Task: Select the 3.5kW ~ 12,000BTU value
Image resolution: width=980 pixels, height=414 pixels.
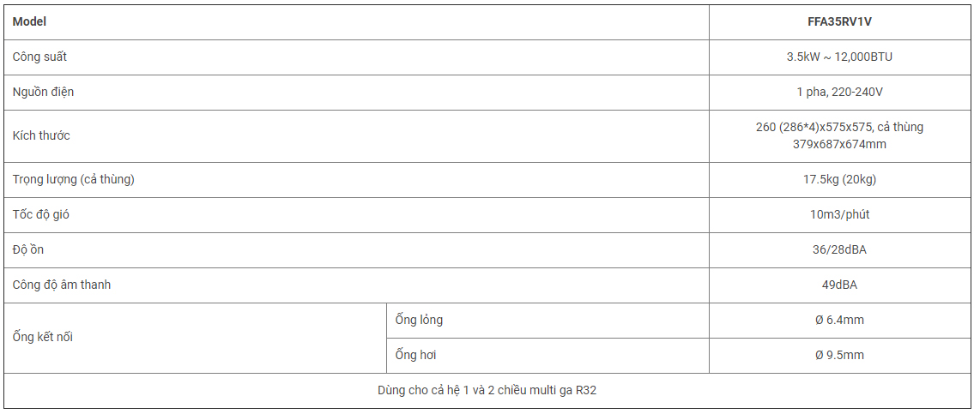Action: (x=839, y=57)
